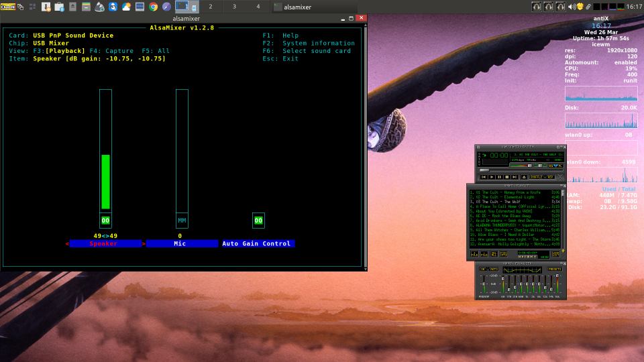This screenshot has height=362, width=644.
Task: Open the blue monitor system icon
Action: pos(140,7)
